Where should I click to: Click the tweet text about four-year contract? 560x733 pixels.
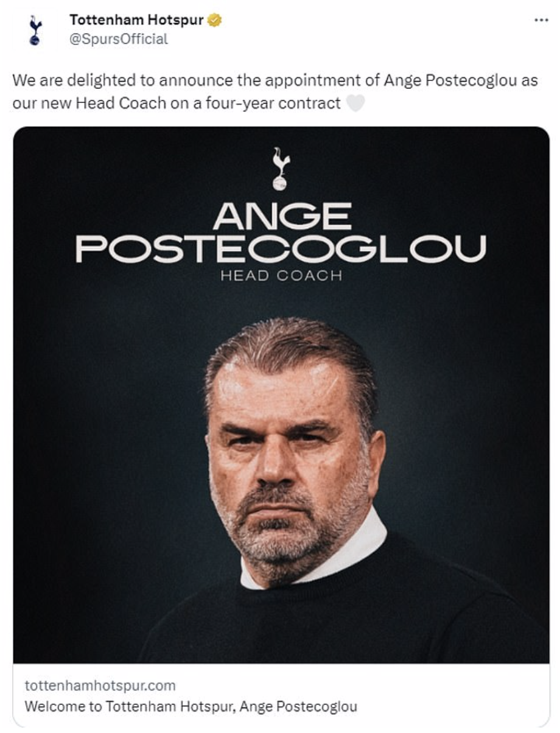click(x=275, y=92)
